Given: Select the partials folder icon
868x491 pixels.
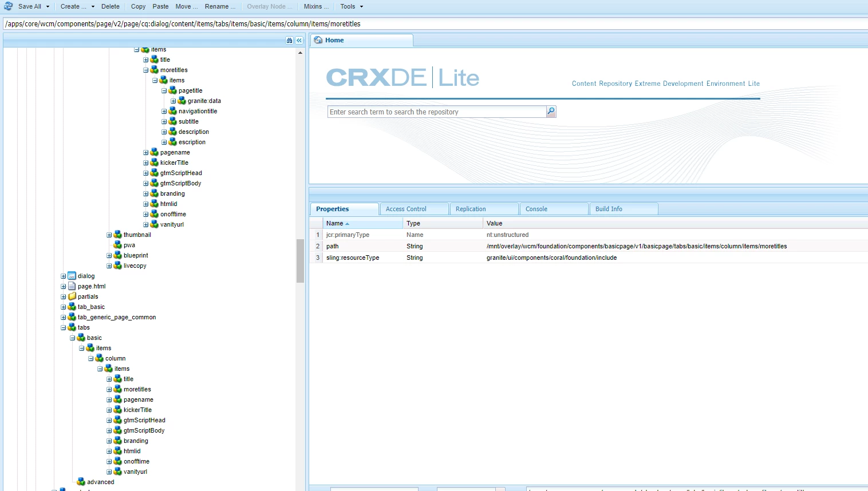Looking at the screenshot, I should [72, 296].
